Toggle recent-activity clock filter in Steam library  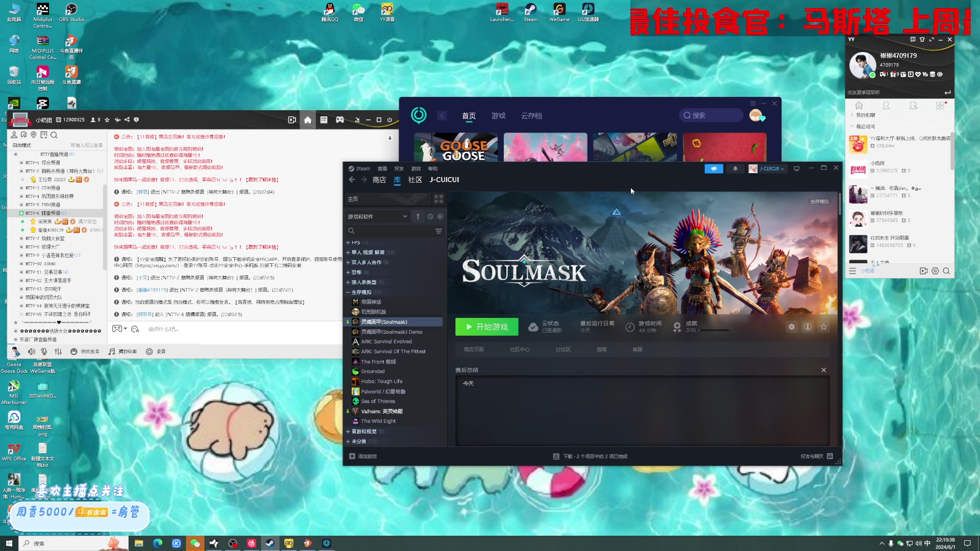[x=430, y=217]
